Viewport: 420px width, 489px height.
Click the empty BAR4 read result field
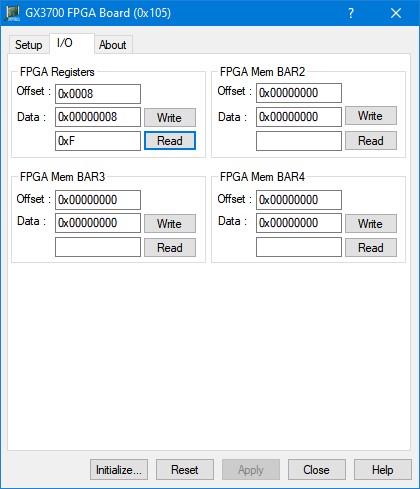coord(299,247)
